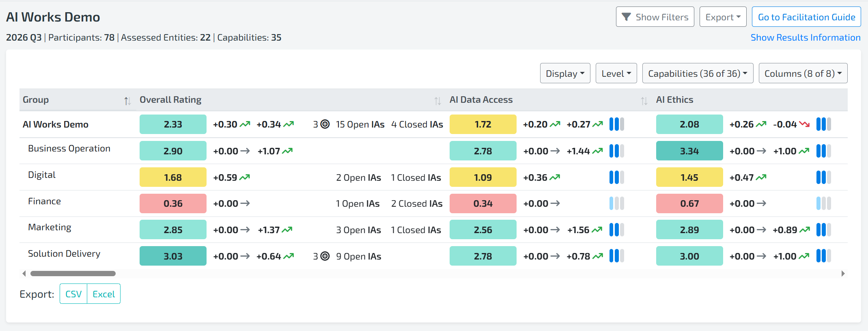Sort by Overall Rating column arrows
868x331 pixels.
click(437, 101)
